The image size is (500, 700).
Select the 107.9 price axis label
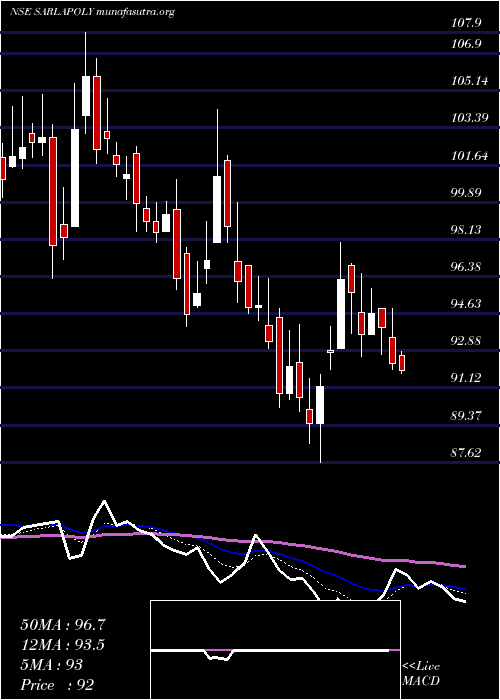click(466, 23)
